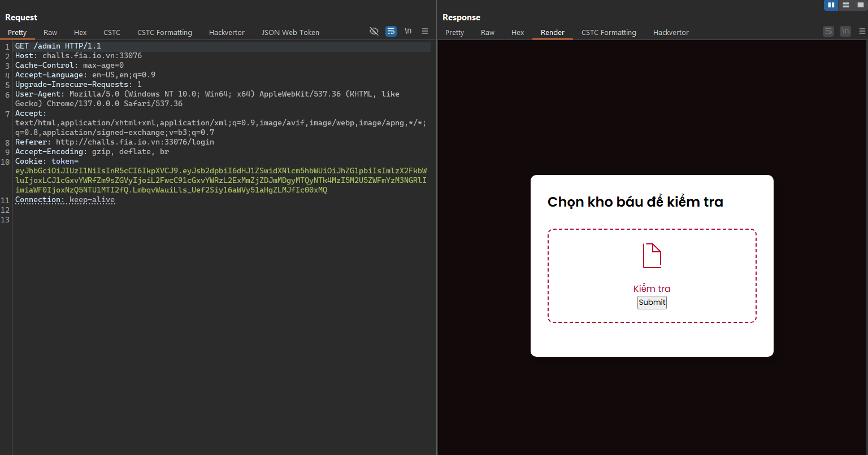The image size is (868, 455).
Task: Switch to Request Raw tab
Action: tap(50, 32)
